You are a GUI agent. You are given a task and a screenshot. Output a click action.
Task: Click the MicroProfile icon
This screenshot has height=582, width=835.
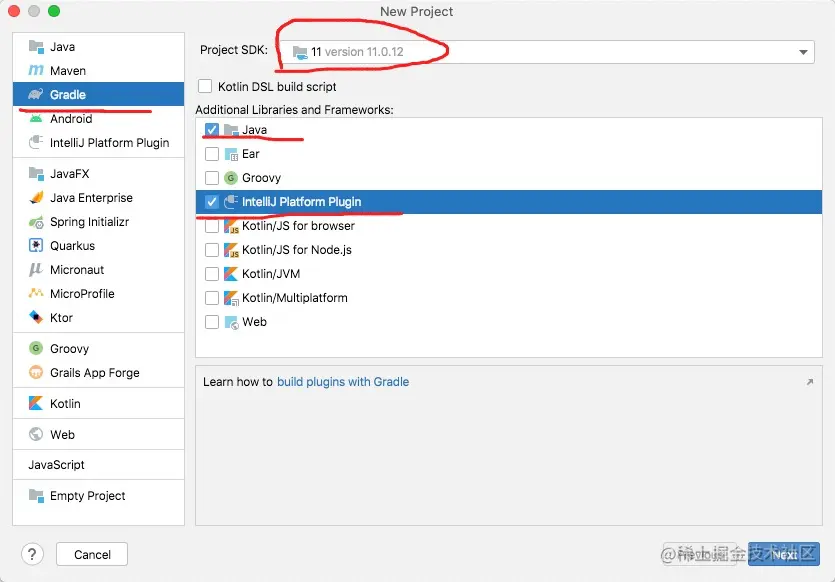tap(36, 293)
